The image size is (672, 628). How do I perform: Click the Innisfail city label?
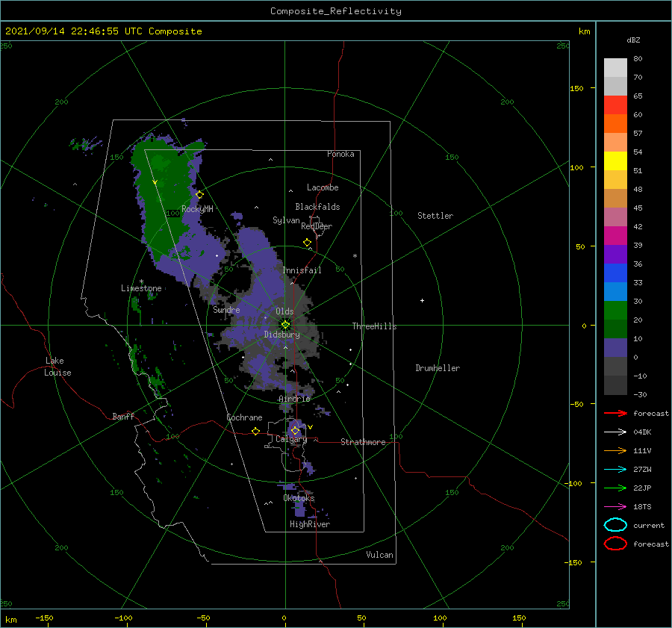tap(302, 270)
